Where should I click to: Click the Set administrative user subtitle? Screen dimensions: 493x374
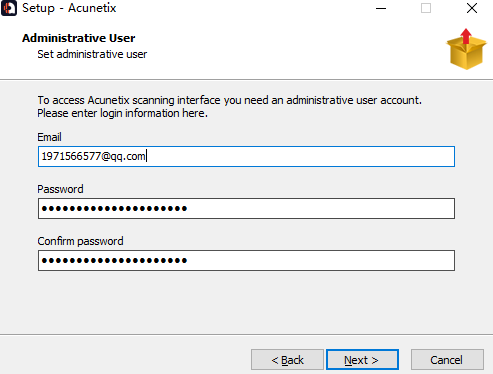tap(92, 54)
